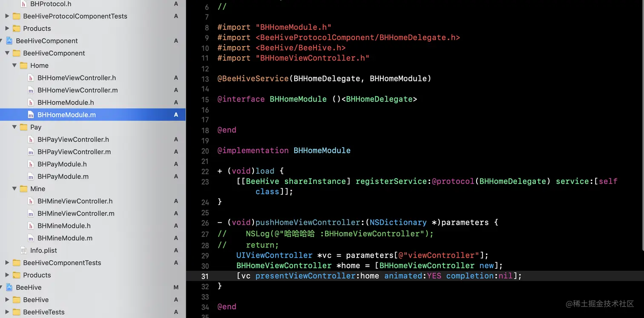This screenshot has width=644, height=318.
Task: Collapse the BeeHiveComponent group folder
Action: click(7, 53)
